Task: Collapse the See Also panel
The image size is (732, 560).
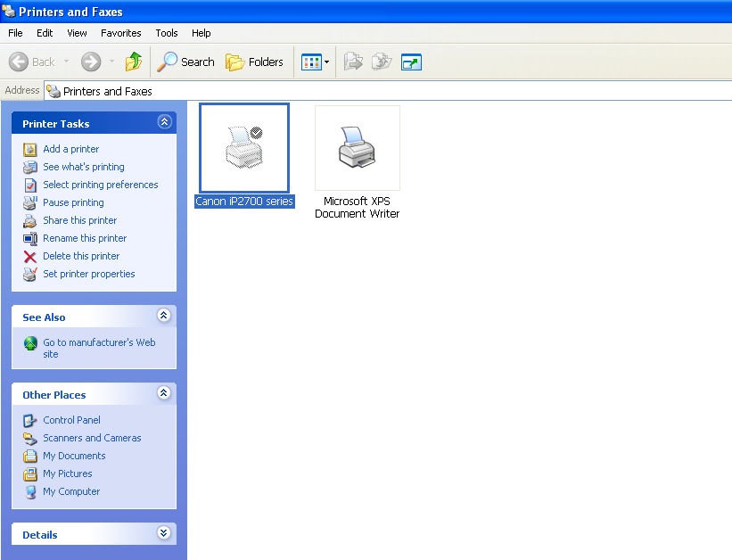Action: [x=163, y=316]
